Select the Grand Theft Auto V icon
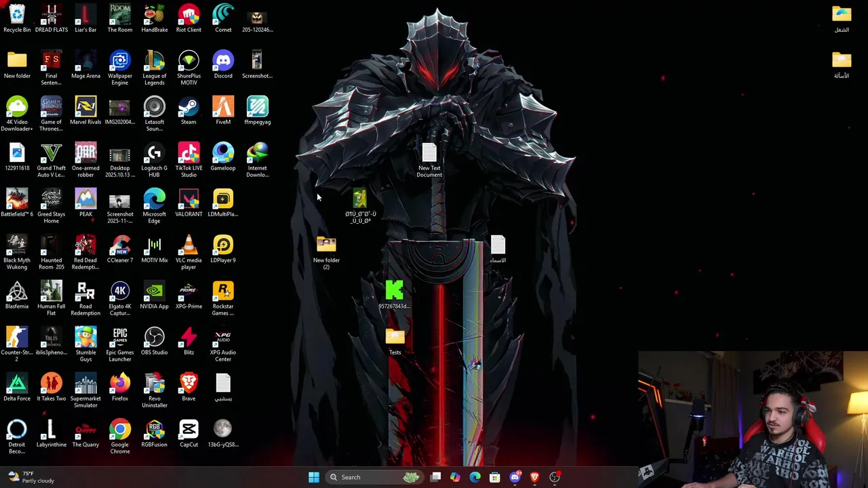This screenshot has width=868, height=488. [x=52, y=160]
